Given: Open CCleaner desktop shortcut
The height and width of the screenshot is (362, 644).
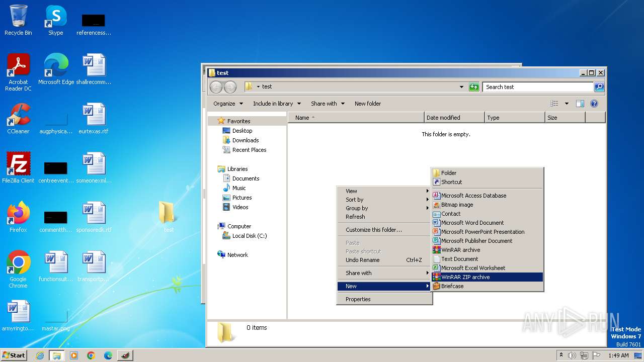Looking at the screenshot, I should point(18,119).
